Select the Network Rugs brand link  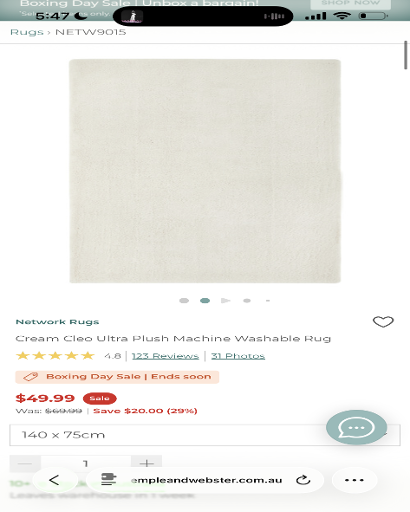click(57, 322)
